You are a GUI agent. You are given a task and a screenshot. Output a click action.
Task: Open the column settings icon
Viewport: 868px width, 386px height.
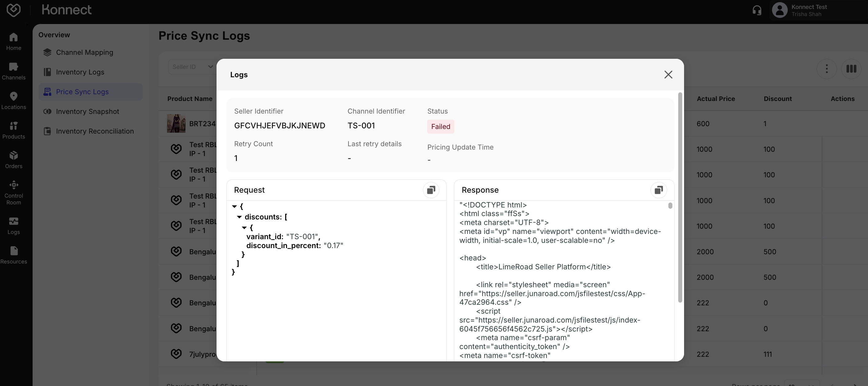click(851, 69)
